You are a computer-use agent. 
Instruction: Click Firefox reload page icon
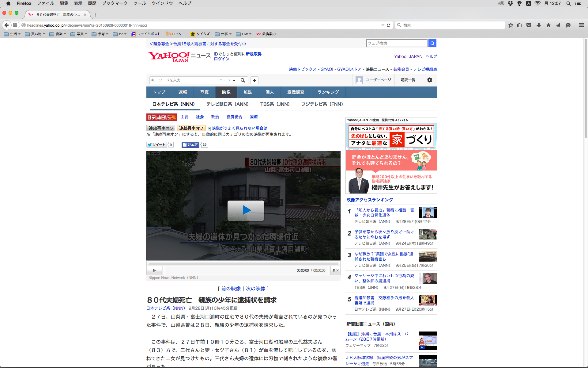point(388,25)
